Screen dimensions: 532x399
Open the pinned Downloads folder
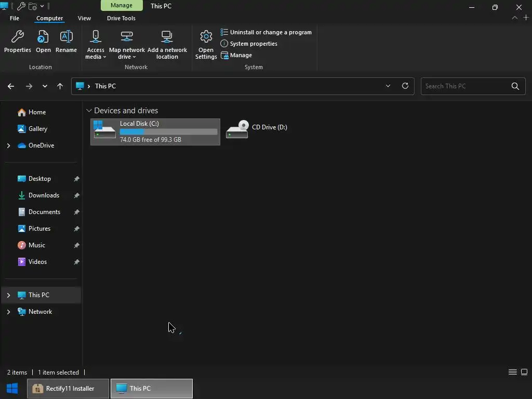point(44,195)
